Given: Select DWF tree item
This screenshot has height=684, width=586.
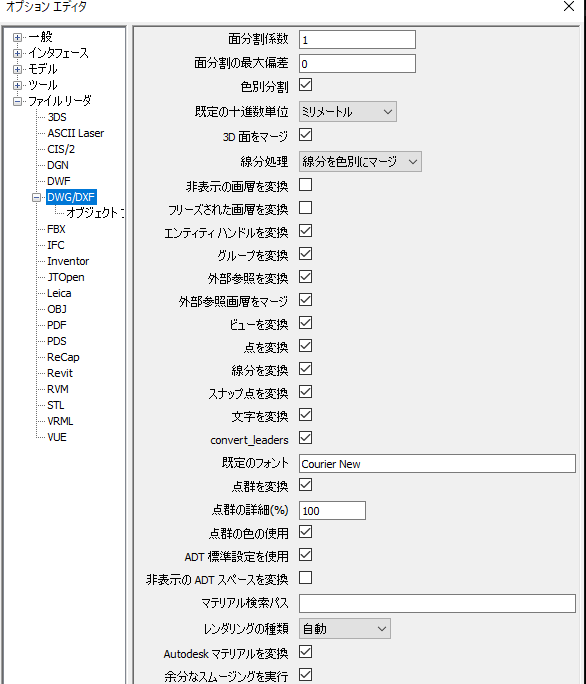Looking at the screenshot, I should 59,181.
